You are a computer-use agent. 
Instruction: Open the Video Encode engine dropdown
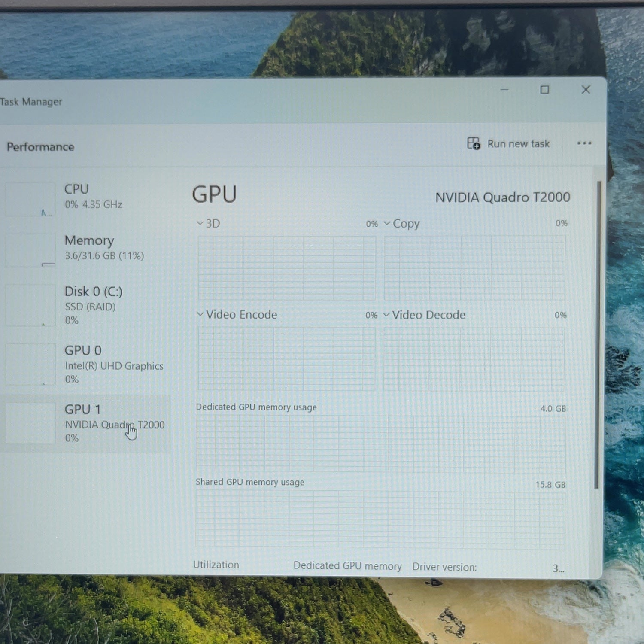click(x=200, y=314)
